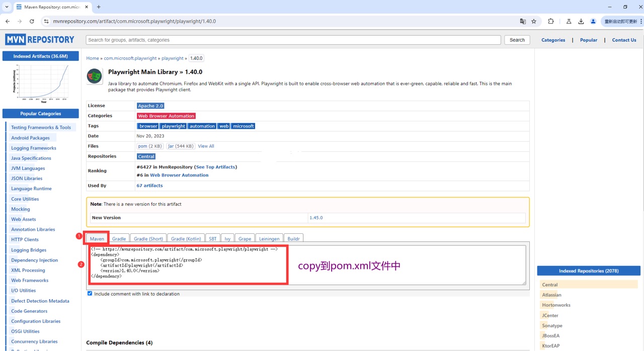Viewport: 644px width, 351px height.
Task: Open Testing Frameworks & Tools category
Action: point(41,127)
